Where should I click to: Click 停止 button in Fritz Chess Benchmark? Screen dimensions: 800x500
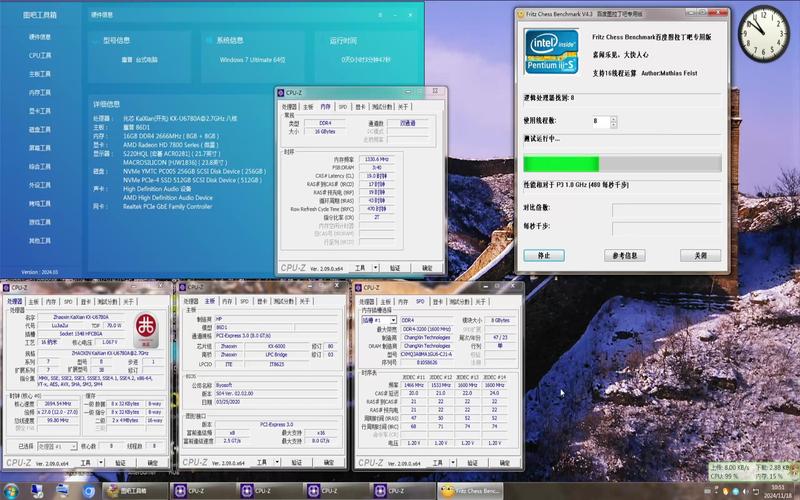[544, 255]
